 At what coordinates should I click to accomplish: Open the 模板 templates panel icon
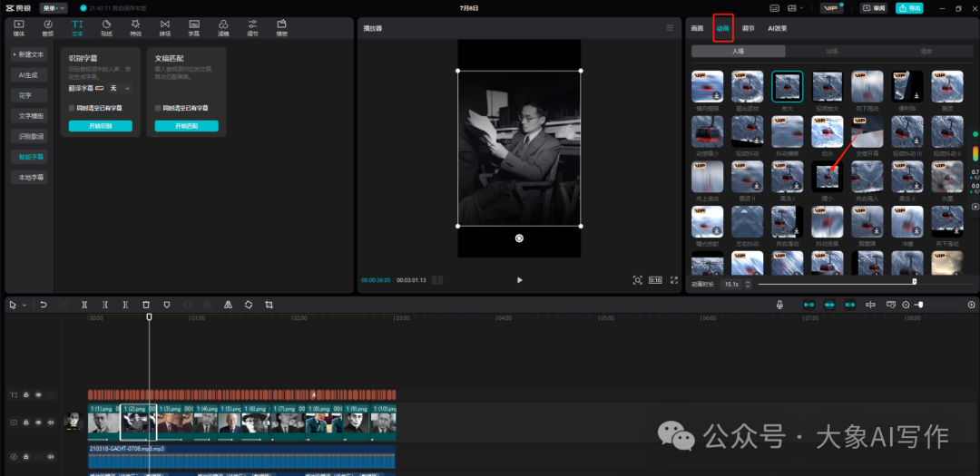click(x=282, y=27)
